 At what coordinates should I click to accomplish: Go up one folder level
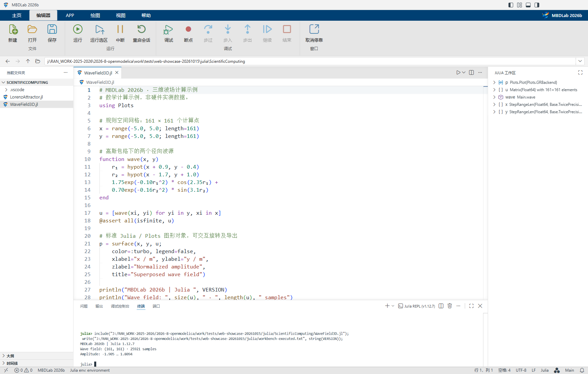click(x=28, y=61)
